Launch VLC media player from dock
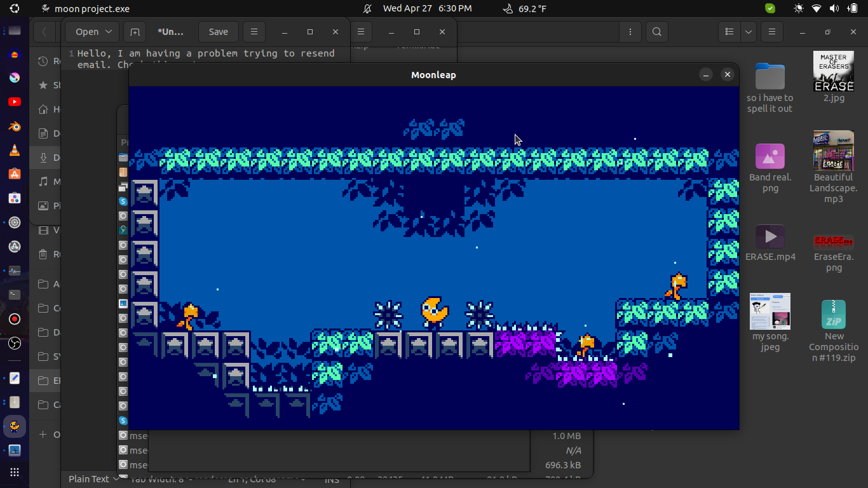The image size is (868, 488). click(15, 150)
